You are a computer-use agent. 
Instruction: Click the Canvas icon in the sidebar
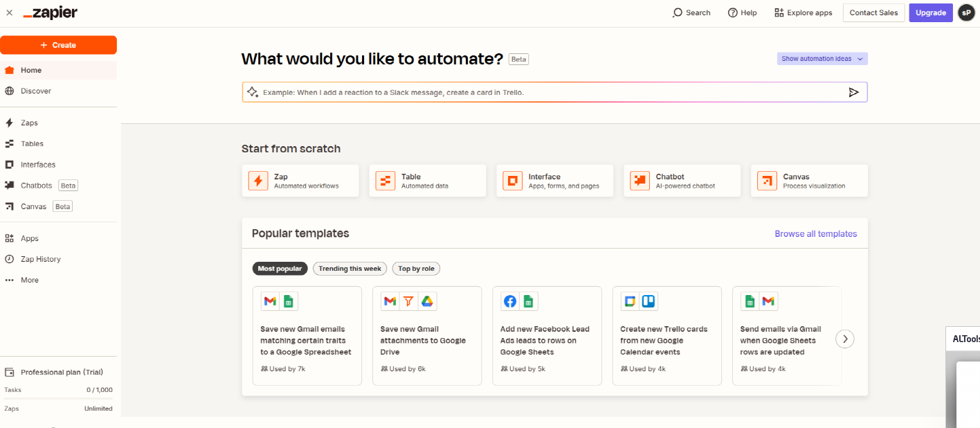click(x=9, y=206)
